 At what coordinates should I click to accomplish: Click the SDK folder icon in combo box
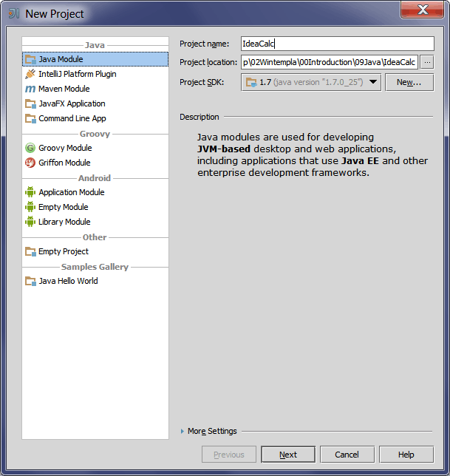251,82
